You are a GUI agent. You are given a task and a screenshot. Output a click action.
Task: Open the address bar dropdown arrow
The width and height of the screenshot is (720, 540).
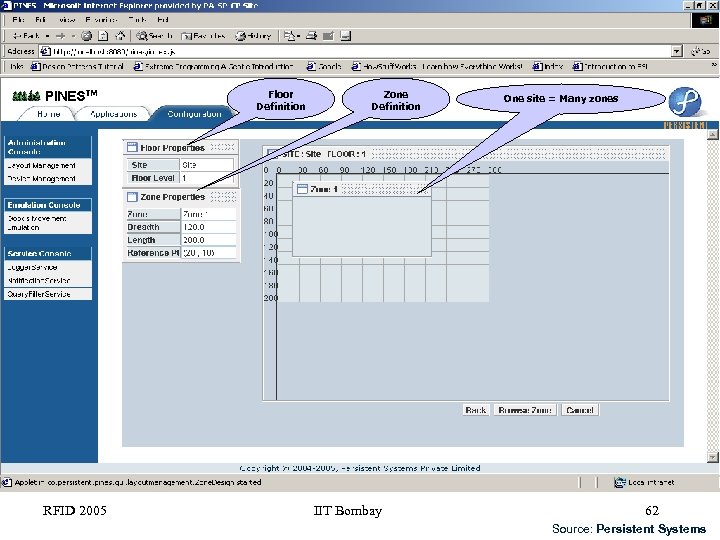point(677,51)
